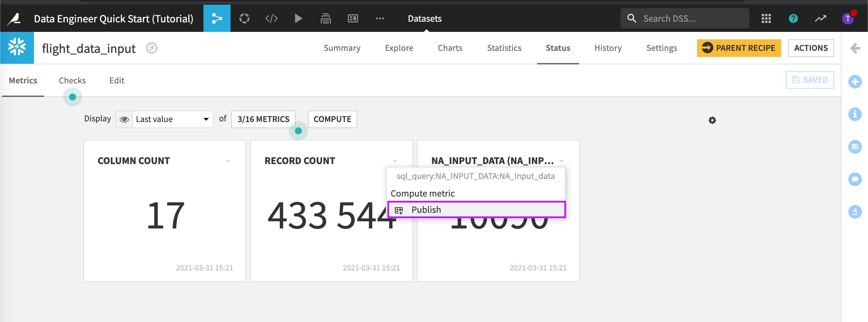Open the applications grid icon

coord(766,18)
